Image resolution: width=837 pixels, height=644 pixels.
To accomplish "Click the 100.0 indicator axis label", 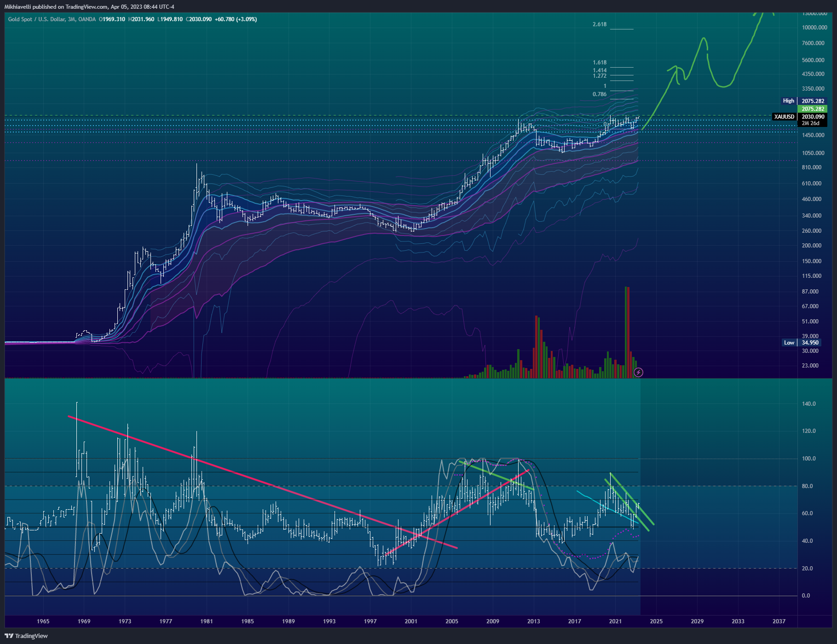I will point(808,459).
